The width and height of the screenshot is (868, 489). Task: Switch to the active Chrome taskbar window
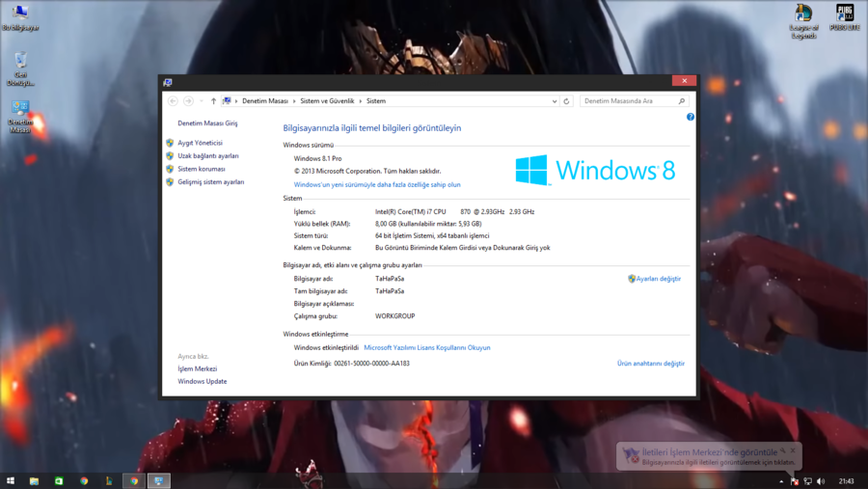pos(134,480)
